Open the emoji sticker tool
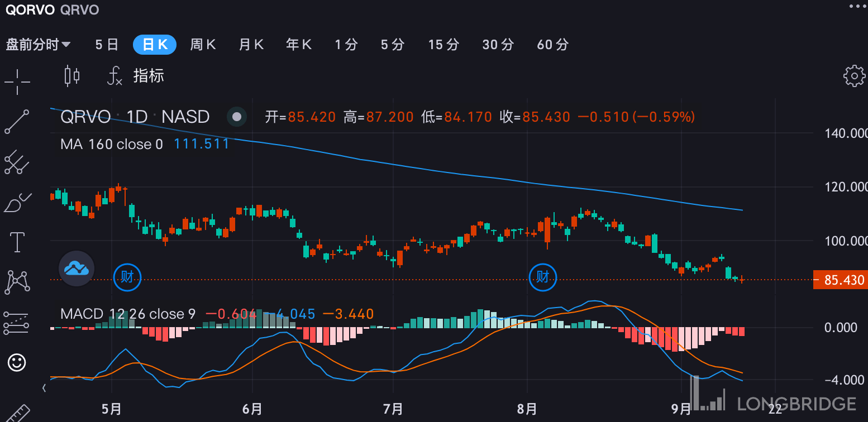868x422 pixels. point(17,363)
